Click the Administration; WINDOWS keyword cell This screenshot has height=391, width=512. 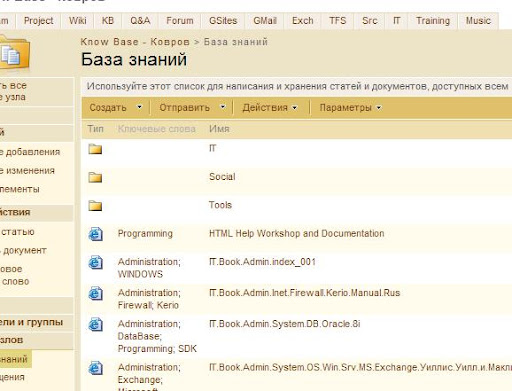click(x=149, y=268)
